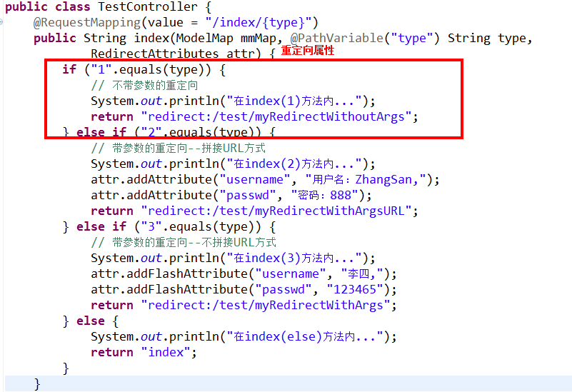Click the addFlashAttribute "李四," line
The height and width of the screenshot is (392, 572).
(x=244, y=274)
